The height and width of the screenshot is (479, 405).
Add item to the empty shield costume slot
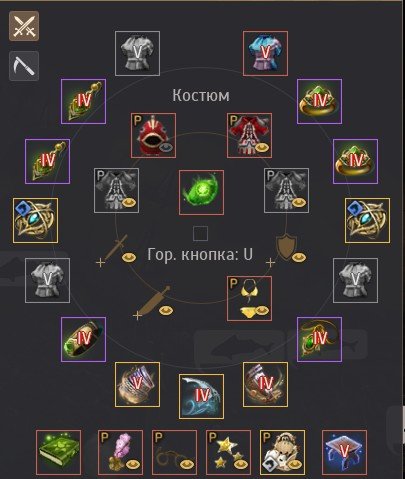coord(270,263)
